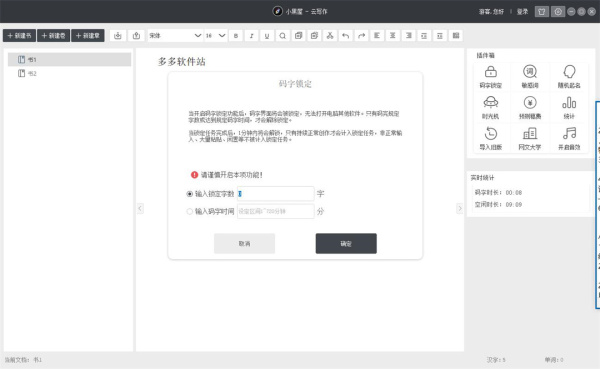Select the 输入锁定字数 radio button
600x369 pixels.
189,194
